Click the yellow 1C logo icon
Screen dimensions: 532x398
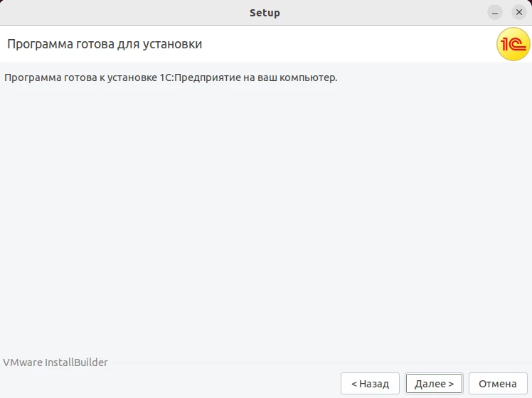point(512,45)
